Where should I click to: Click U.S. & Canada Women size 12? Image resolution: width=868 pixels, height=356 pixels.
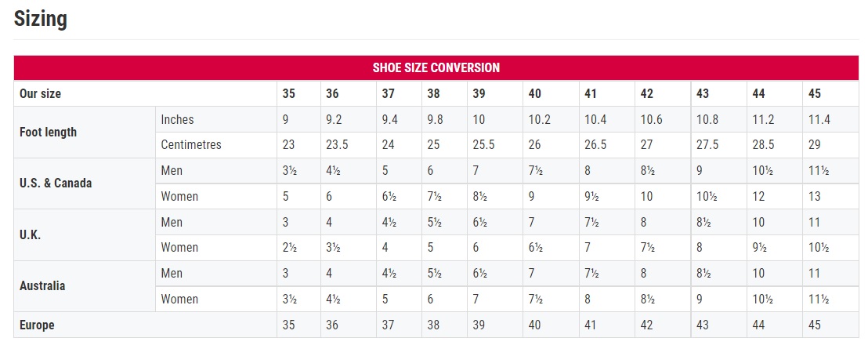pos(758,196)
